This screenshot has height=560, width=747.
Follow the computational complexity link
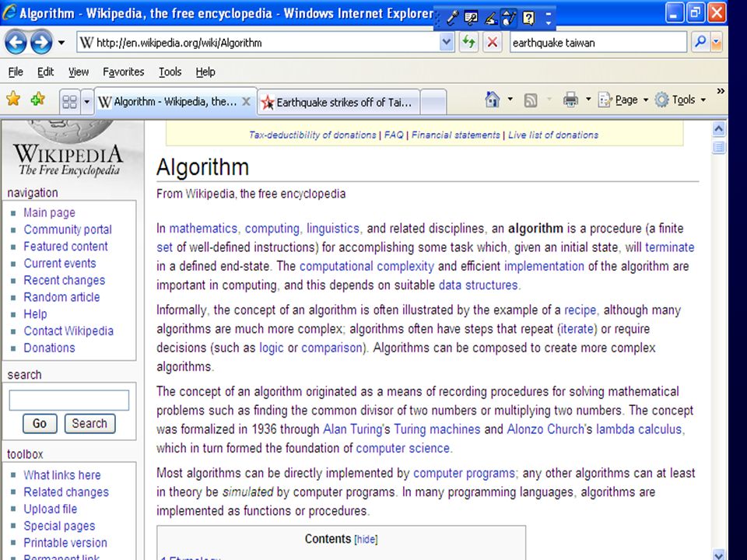click(x=366, y=266)
